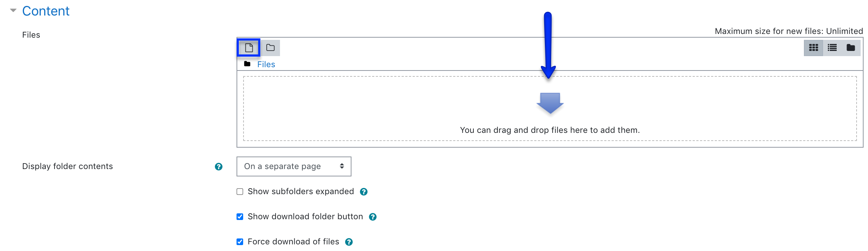Switch file view to icons grid
Screen dimensions: 868x251
[x=813, y=48]
